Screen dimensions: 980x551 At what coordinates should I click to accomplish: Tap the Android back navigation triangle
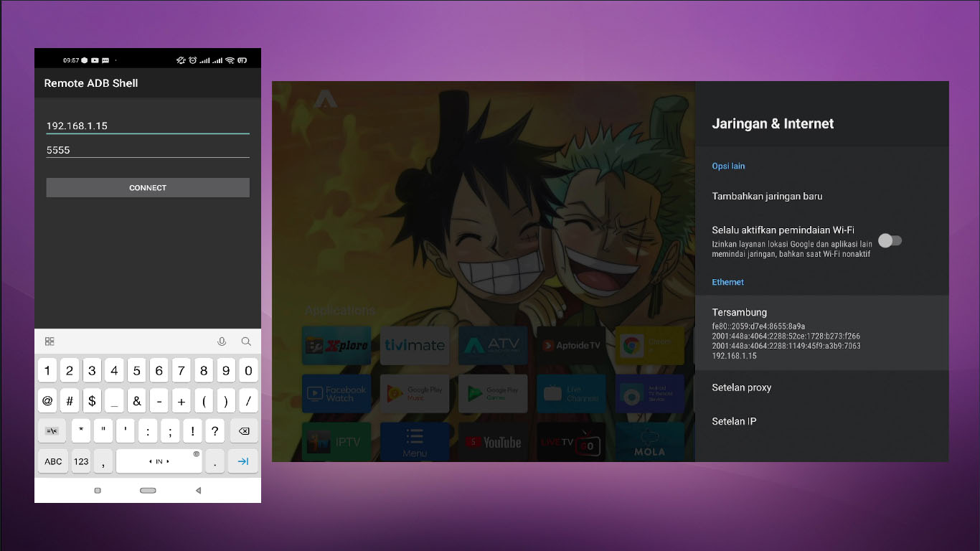tap(198, 491)
